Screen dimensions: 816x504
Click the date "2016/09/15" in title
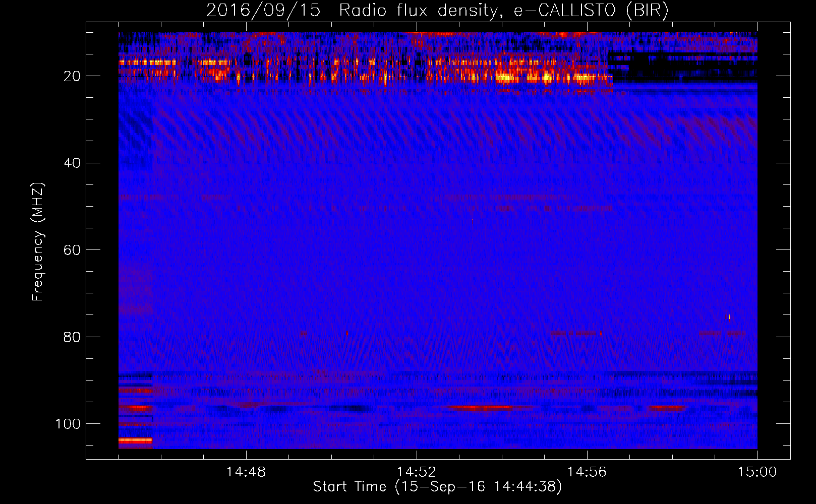tap(263, 11)
